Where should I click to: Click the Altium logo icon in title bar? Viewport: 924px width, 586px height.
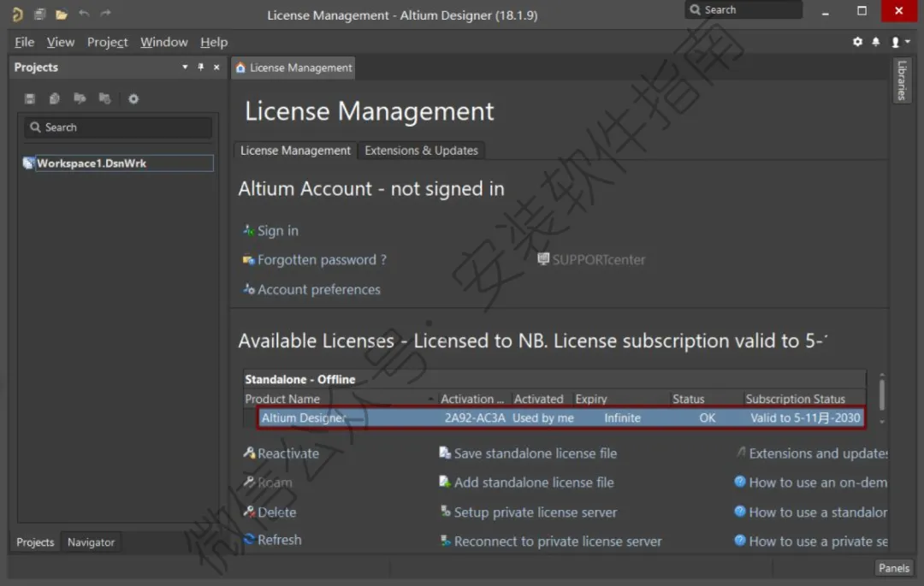tap(17, 14)
